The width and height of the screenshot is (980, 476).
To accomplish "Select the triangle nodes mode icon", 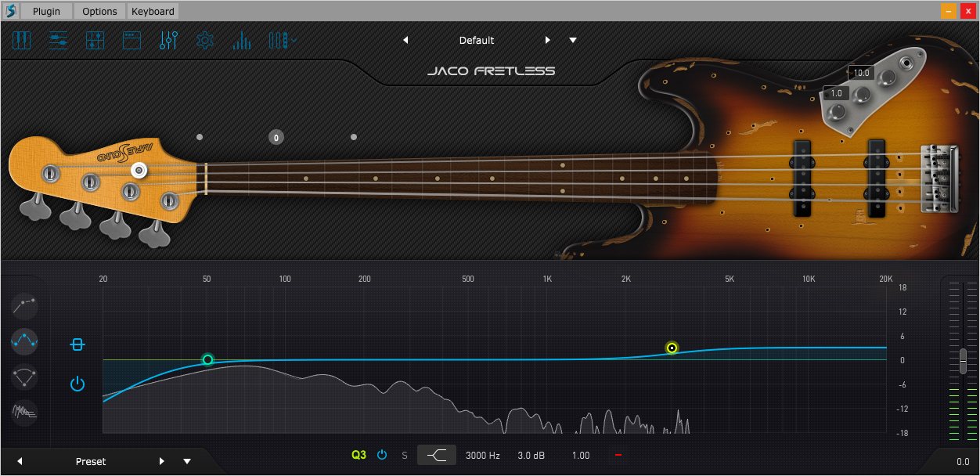I will click(24, 377).
